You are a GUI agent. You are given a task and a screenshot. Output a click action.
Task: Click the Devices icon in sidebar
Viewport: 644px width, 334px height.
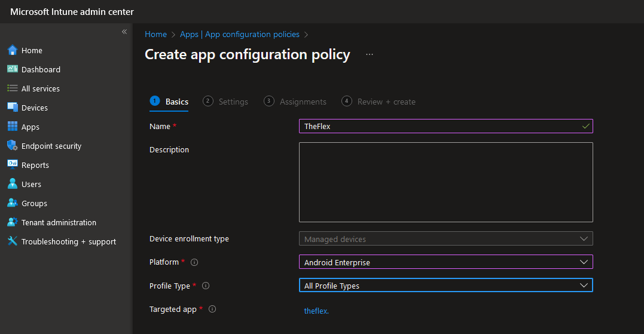13,107
